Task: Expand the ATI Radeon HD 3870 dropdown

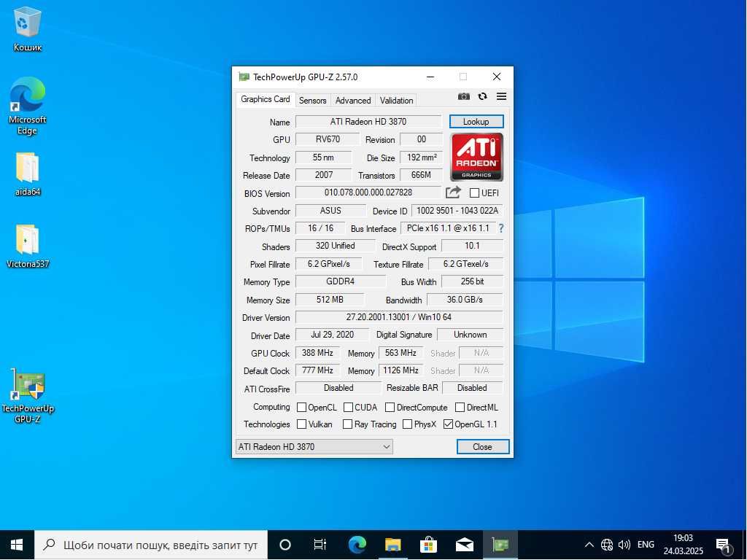Action: coord(314,447)
